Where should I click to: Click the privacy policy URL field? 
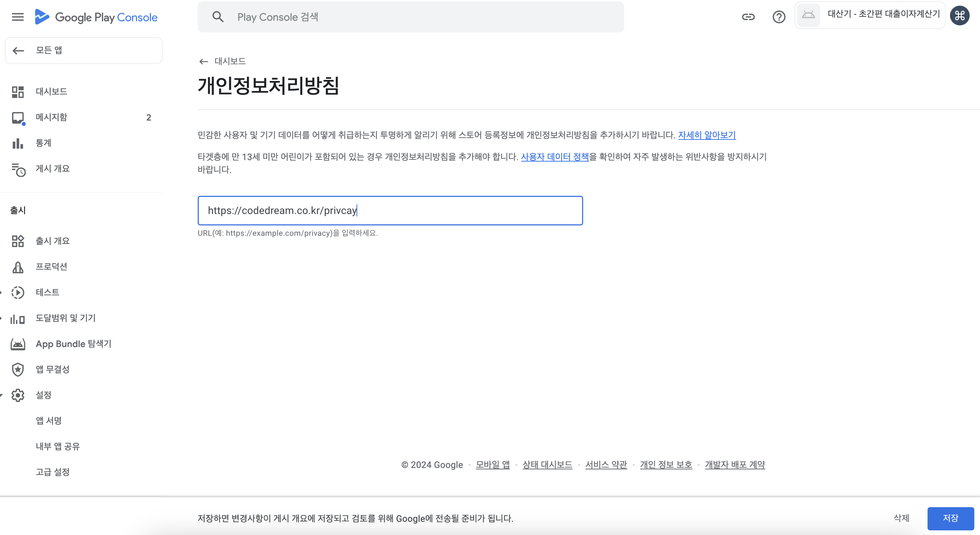click(390, 211)
